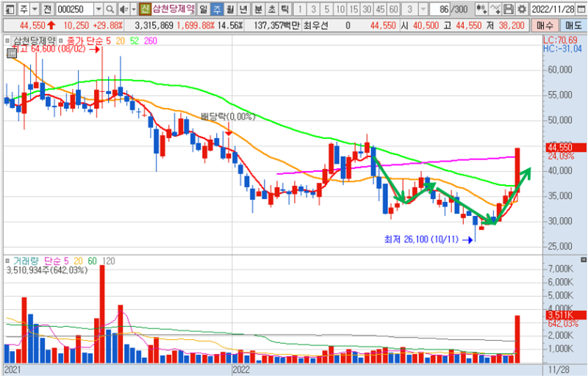Choose interval 45 button

pos(380,9)
